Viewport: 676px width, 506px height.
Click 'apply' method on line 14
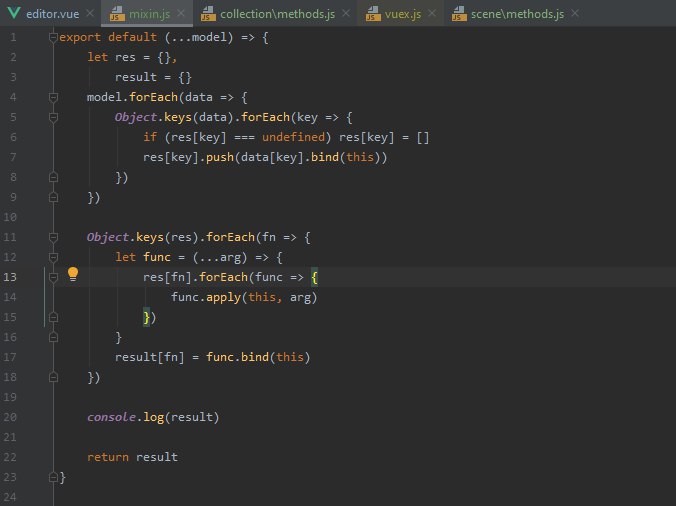tap(223, 297)
